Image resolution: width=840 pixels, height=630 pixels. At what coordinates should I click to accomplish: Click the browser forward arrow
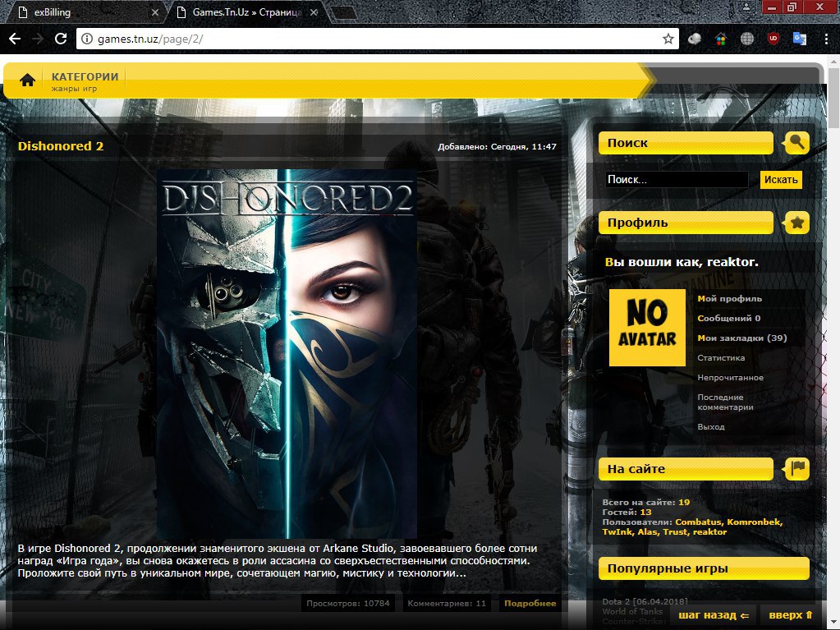(x=38, y=39)
